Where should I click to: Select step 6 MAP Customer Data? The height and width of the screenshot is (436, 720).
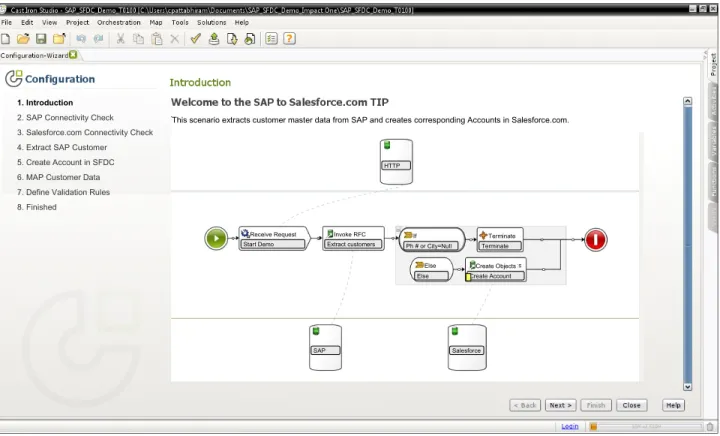pos(58,177)
